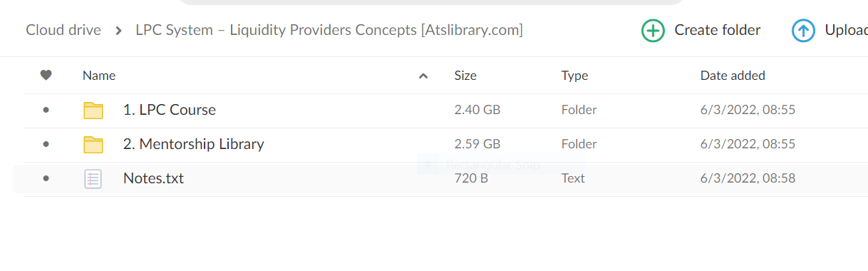Image resolution: width=868 pixels, height=271 pixels.
Task: Select the Notes.txt file name
Action: pyautogui.click(x=153, y=178)
